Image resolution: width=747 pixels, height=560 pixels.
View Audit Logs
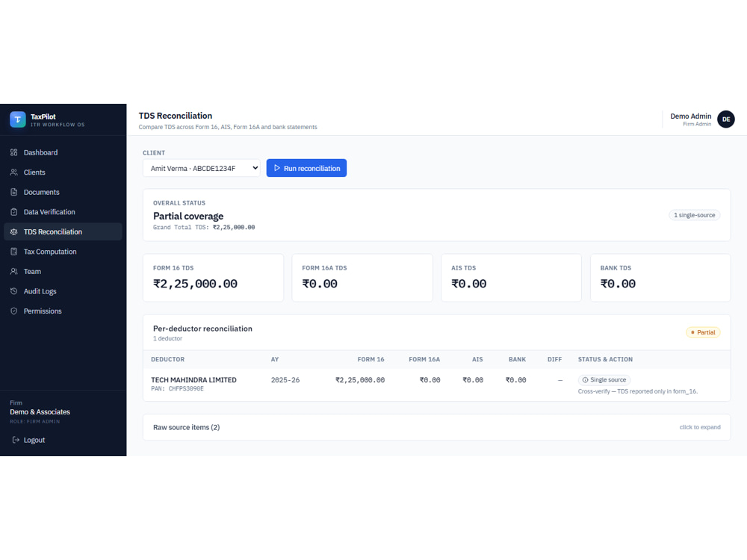(63, 291)
